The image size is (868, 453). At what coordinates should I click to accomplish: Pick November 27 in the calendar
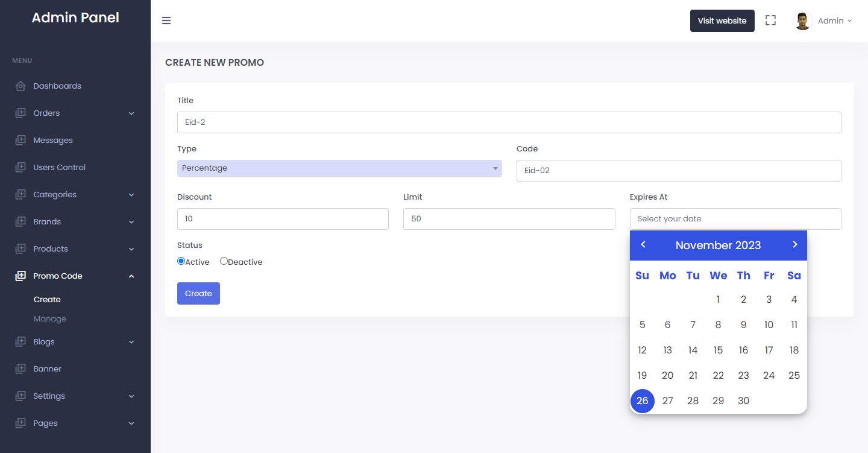[x=668, y=401]
